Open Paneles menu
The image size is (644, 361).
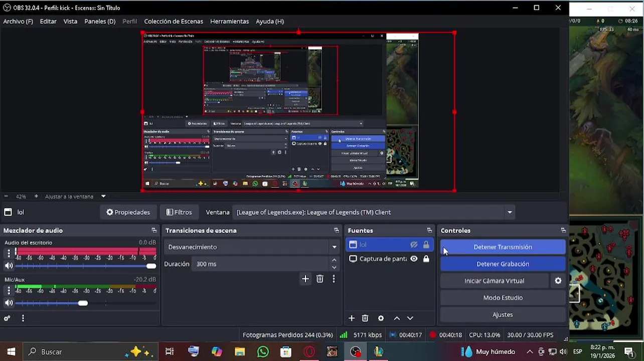click(x=100, y=21)
